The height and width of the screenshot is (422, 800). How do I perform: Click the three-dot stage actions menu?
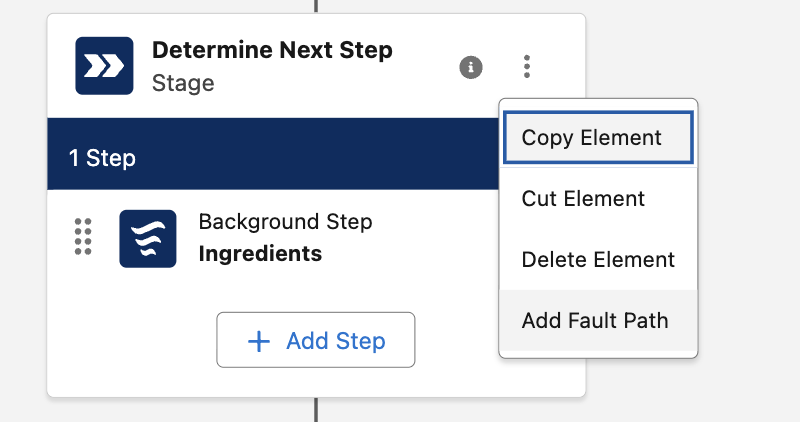[527, 67]
